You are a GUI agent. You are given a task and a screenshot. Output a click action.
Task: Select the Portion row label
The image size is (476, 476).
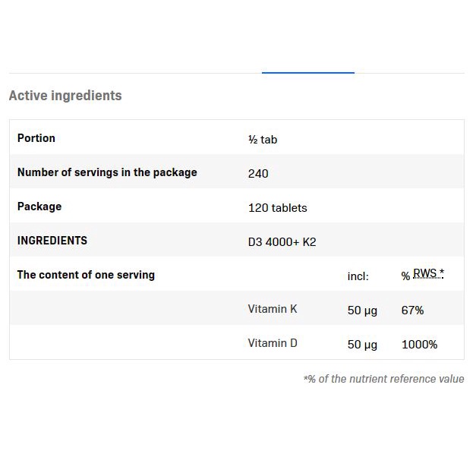[36, 138]
